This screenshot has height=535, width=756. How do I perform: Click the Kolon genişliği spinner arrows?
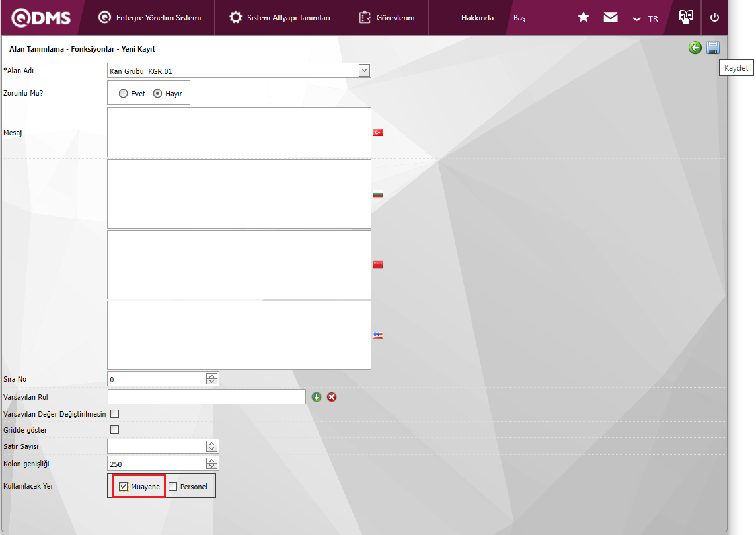pyautogui.click(x=211, y=464)
